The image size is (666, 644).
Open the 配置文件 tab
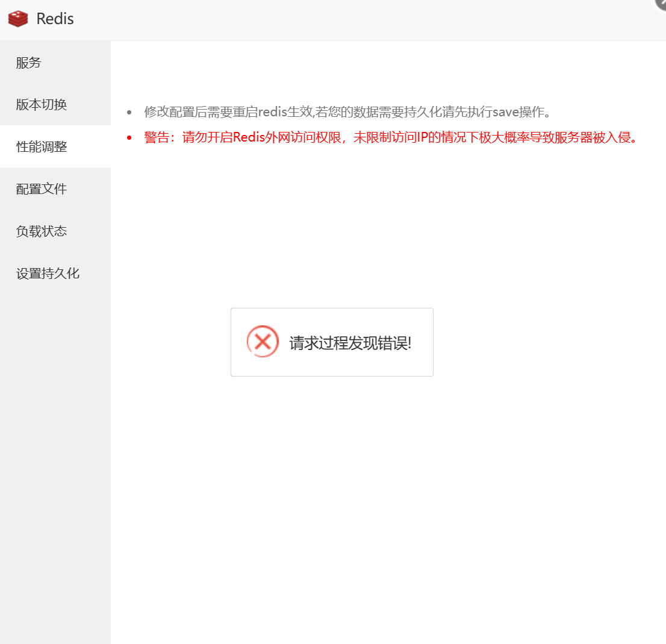point(55,189)
